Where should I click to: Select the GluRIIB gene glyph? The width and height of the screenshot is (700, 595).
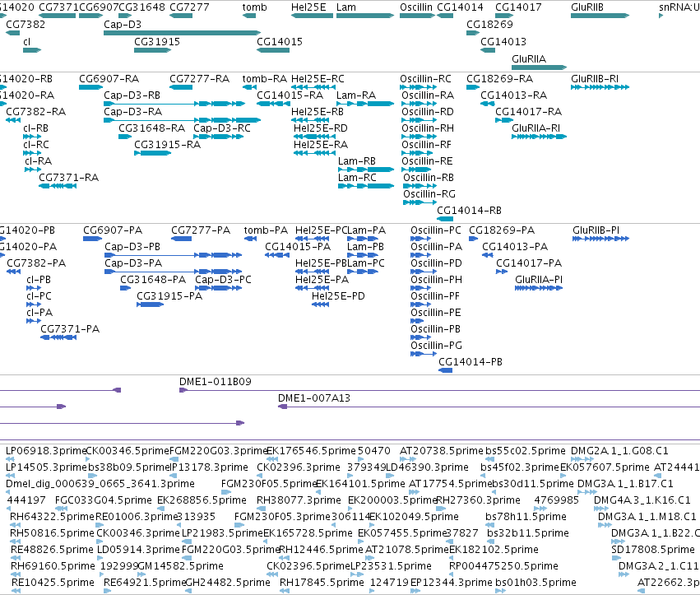600,16
